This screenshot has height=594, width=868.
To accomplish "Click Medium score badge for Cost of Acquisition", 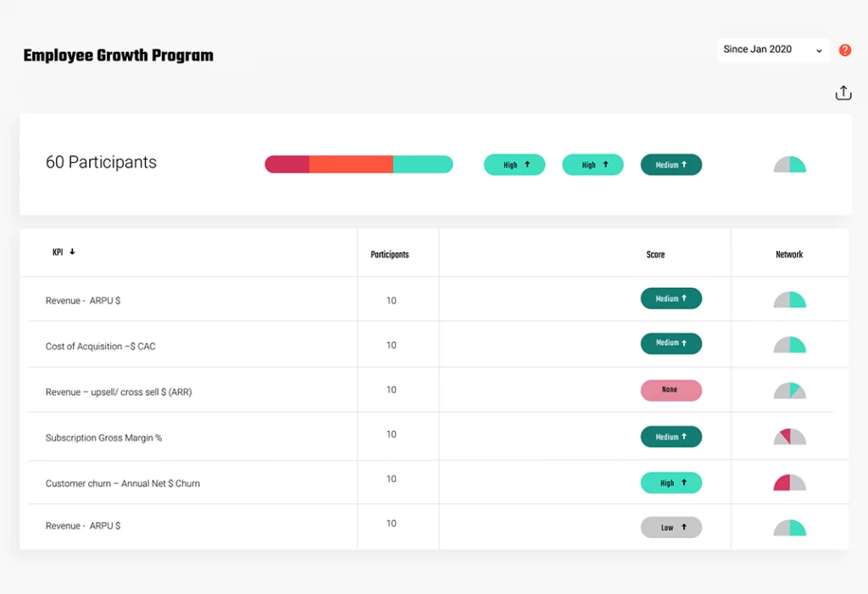I will click(671, 343).
